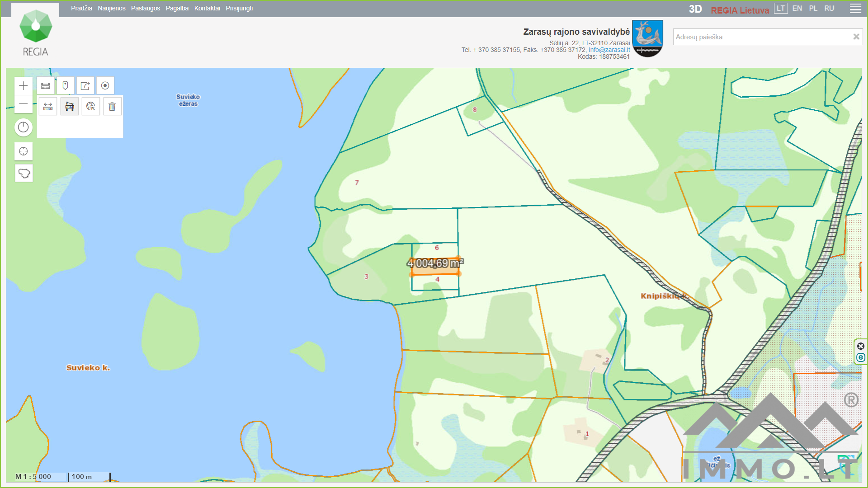Go to REGIA Lietuva
The height and width of the screenshot is (488, 868).
click(x=740, y=10)
